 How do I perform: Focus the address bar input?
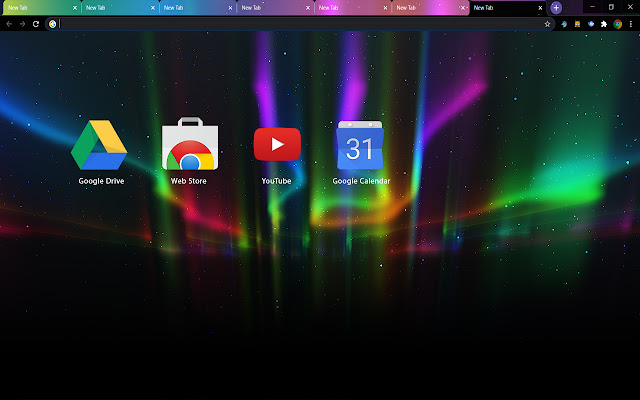pyautogui.click(x=300, y=23)
